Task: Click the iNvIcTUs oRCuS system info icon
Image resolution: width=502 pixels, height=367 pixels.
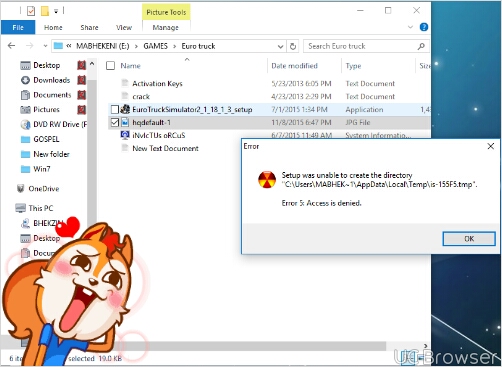Action: [x=125, y=135]
